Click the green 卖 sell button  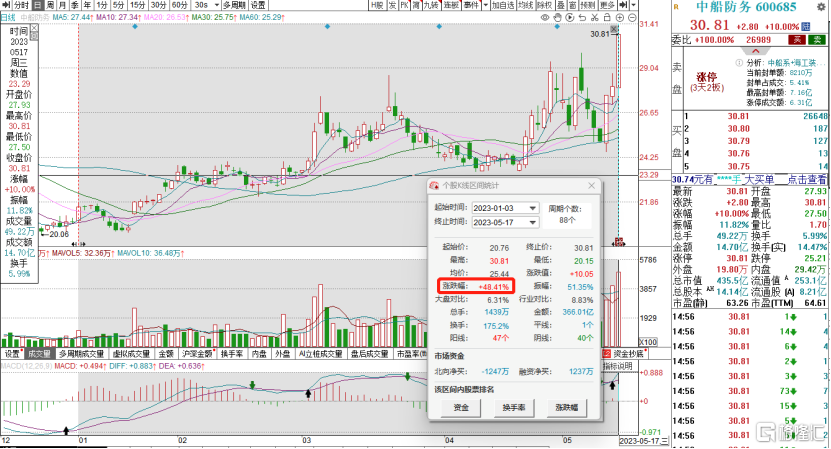pyautogui.click(x=818, y=40)
